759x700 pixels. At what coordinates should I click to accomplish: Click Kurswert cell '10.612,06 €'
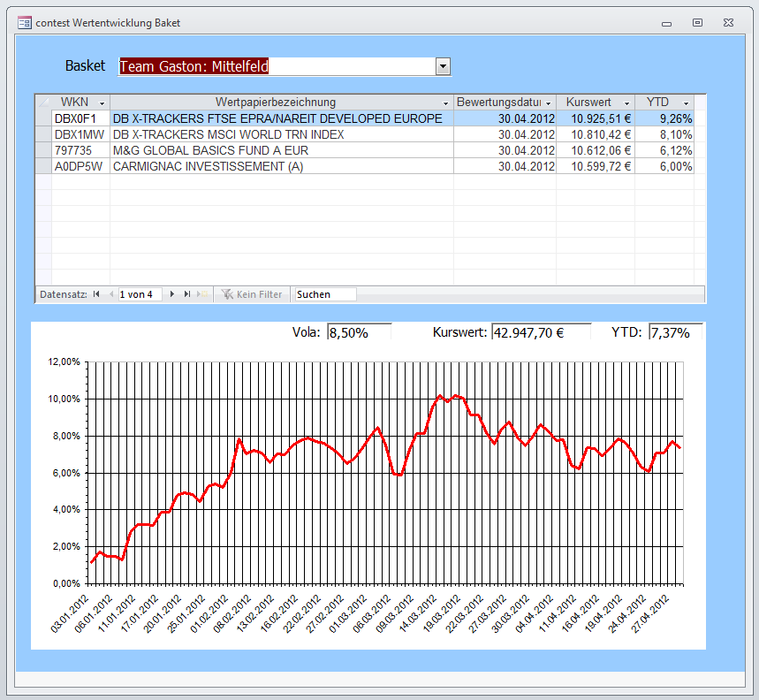point(596,150)
